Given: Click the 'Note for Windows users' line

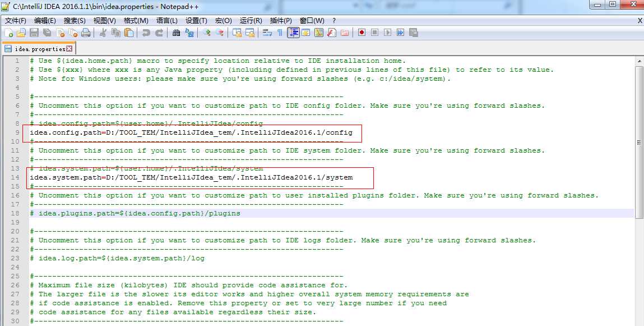Looking at the screenshot, I should (x=240, y=79).
